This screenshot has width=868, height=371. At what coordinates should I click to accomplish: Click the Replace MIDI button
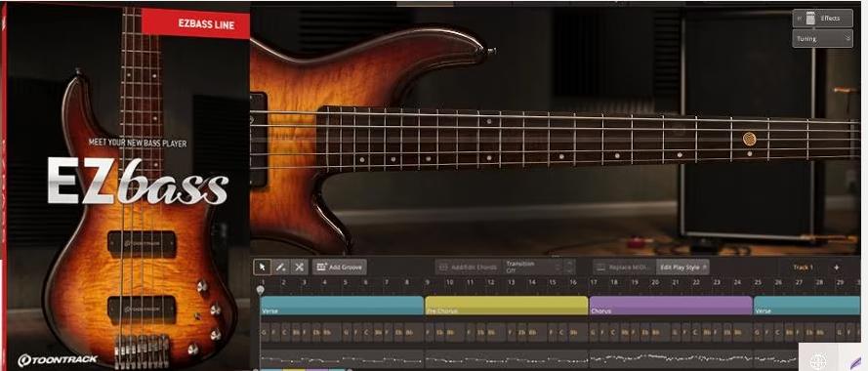[625, 267]
